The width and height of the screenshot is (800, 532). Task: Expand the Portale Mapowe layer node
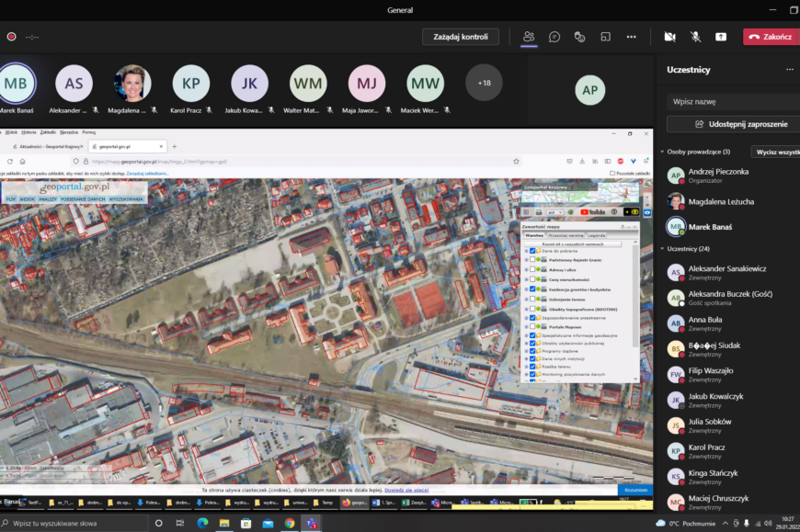(527, 326)
